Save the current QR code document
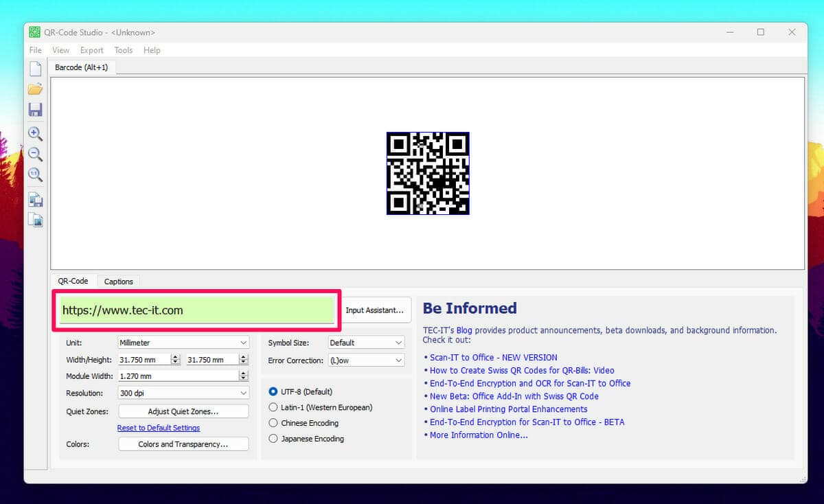The image size is (824, 504). pos(35,109)
